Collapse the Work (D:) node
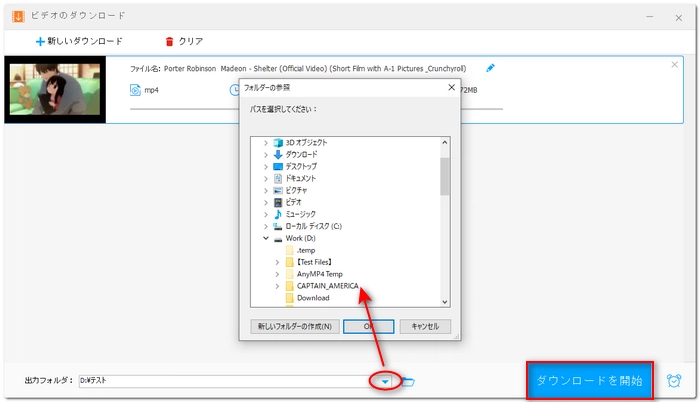This screenshot has height=402, width=700. (266, 238)
